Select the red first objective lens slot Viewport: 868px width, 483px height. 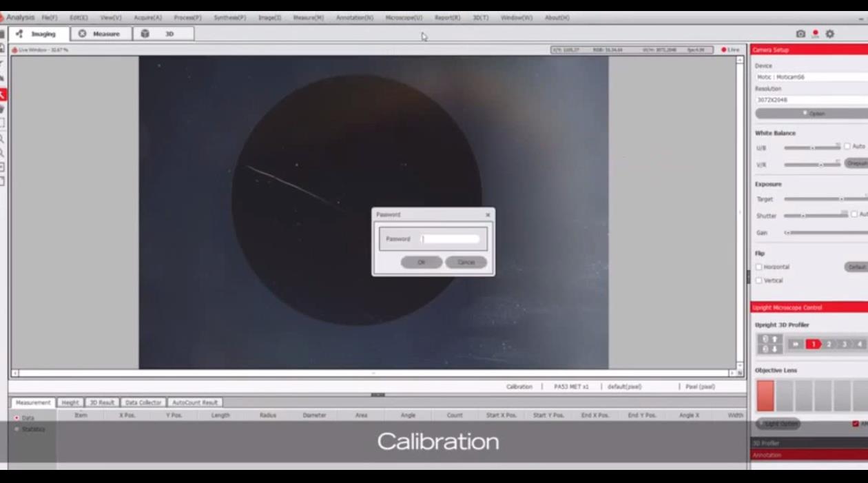tap(765, 395)
